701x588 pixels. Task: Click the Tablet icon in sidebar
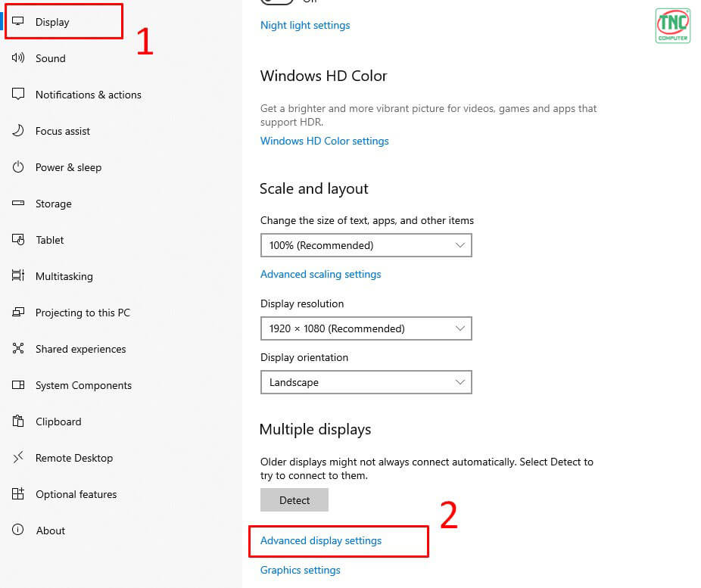pos(18,239)
